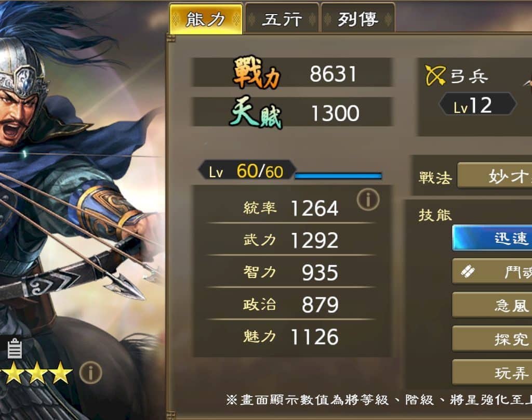Tap the info icon next to the stars
Viewport: 532px width, 420px height.
click(90, 373)
